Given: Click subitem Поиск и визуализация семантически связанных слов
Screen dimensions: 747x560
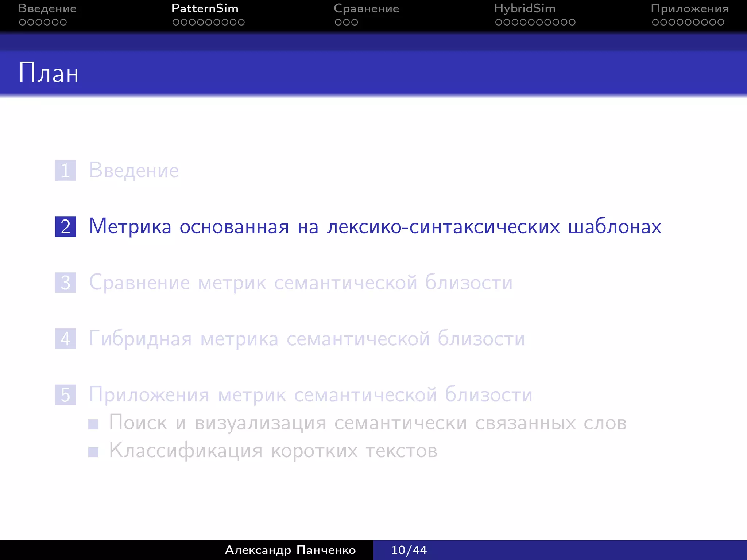Looking at the screenshot, I should pos(368,423).
